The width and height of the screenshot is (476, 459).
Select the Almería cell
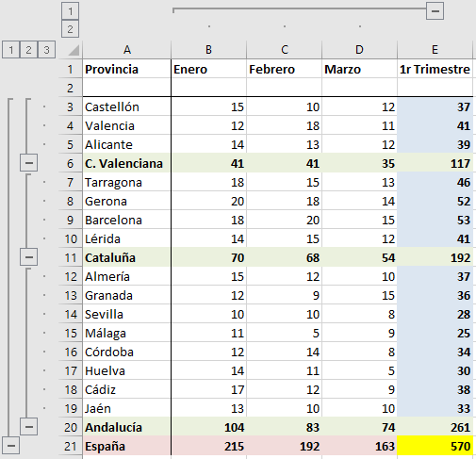pyautogui.click(x=127, y=276)
